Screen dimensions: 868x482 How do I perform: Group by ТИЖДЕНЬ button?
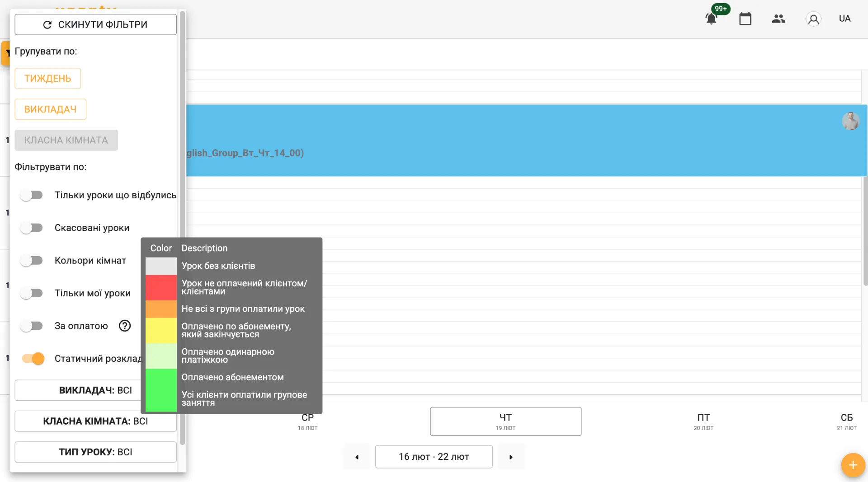pos(48,79)
